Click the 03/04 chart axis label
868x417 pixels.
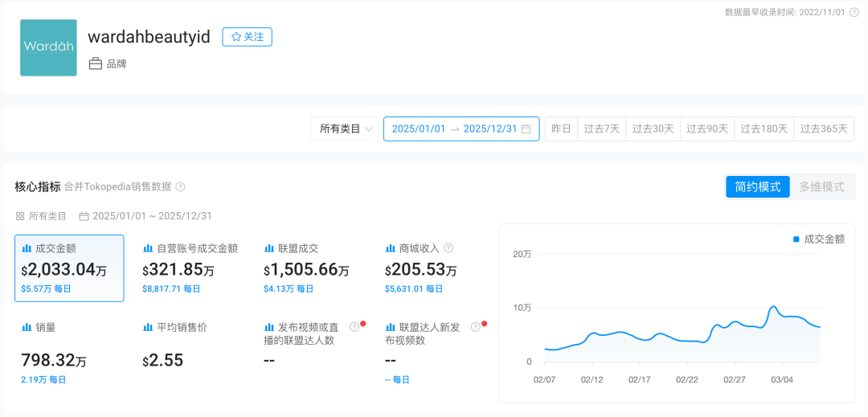pos(782,379)
